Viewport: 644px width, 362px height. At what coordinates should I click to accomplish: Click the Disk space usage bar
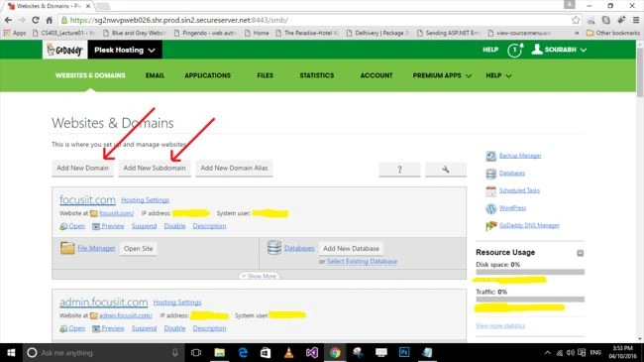[x=530, y=272]
